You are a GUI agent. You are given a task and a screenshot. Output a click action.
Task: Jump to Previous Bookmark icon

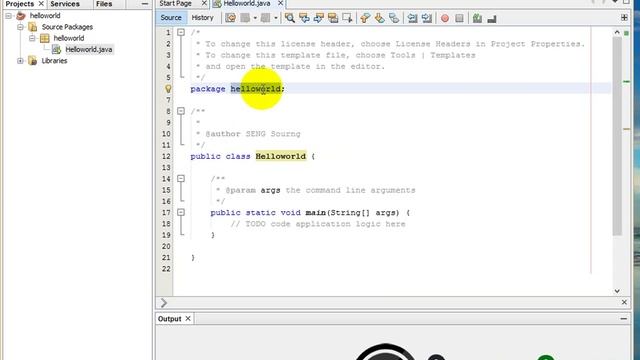point(365,18)
